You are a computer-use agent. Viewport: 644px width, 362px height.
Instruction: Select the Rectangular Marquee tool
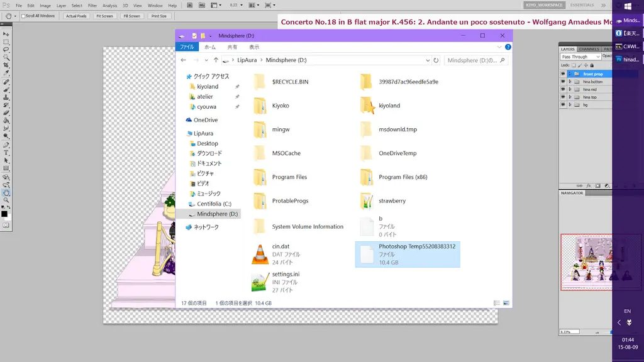(6, 42)
